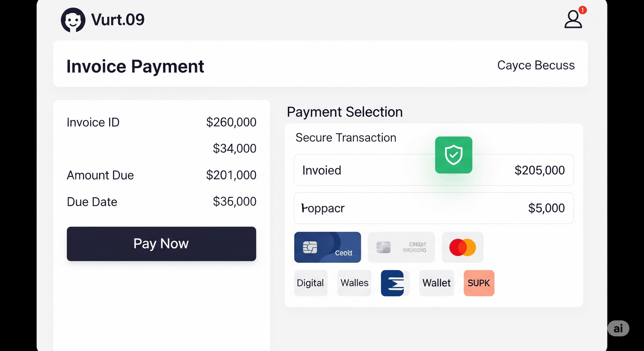Click the ai badge in corner
This screenshot has height=351, width=644.
click(x=618, y=328)
